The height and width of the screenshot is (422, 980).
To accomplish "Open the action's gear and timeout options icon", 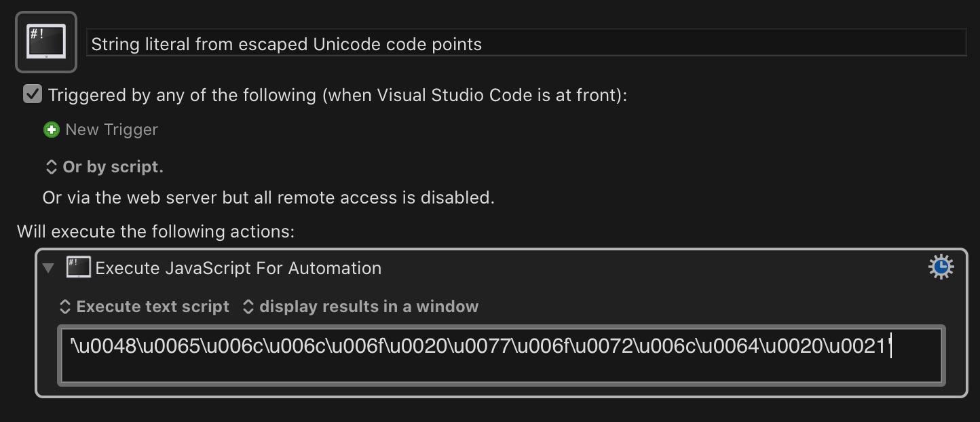I will click(941, 267).
